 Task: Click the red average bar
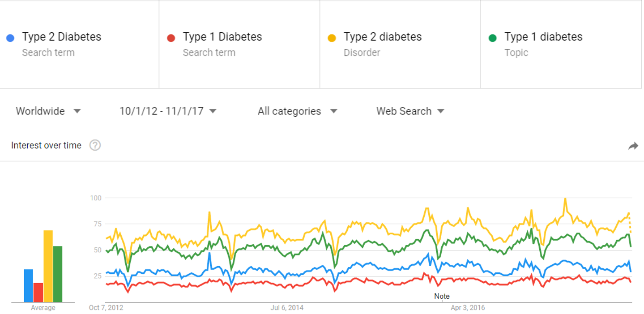[x=38, y=293]
